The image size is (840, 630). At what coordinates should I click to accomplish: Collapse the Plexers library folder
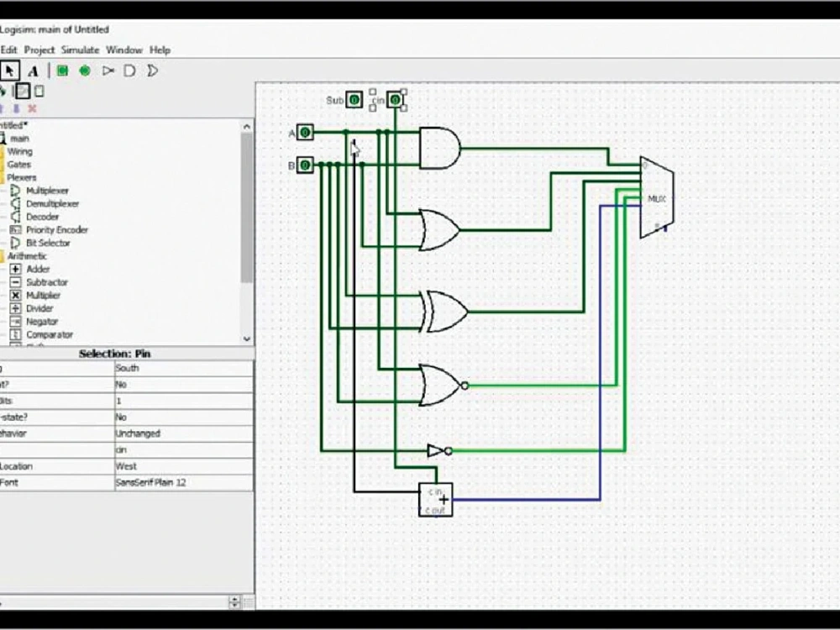pos(22,177)
